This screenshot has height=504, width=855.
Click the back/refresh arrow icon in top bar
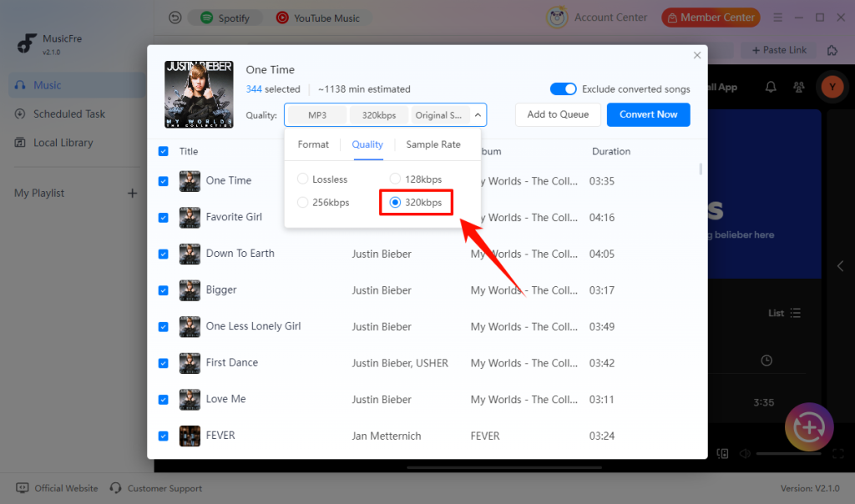point(175,18)
